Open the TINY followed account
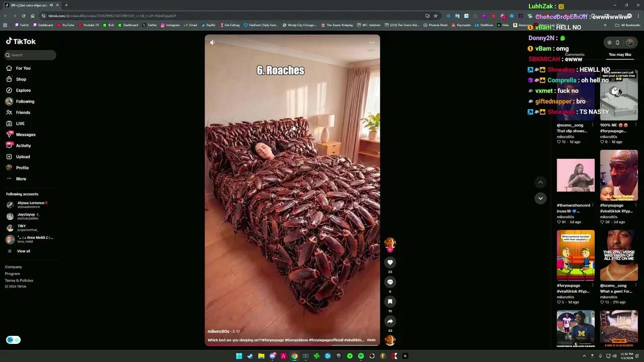 tap(22, 228)
